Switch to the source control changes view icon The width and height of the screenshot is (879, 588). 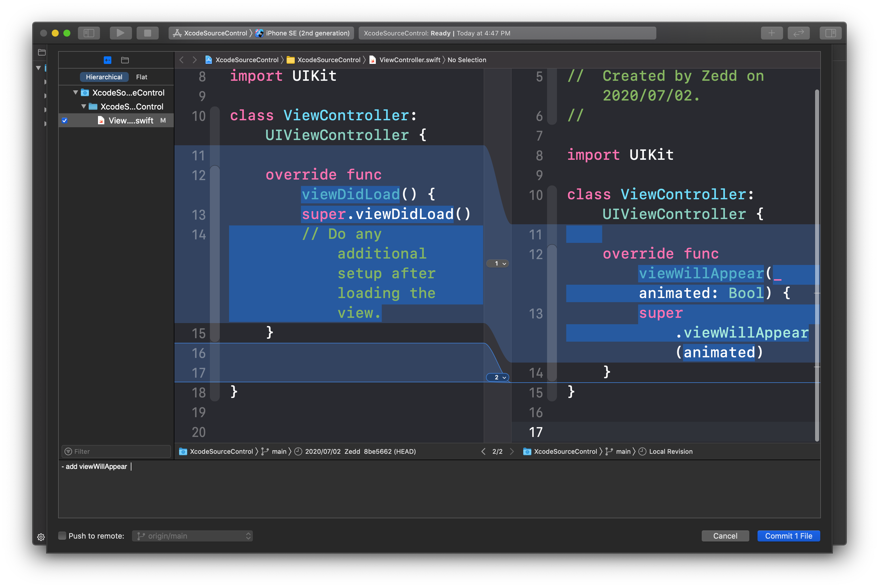(x=108, y=60)
